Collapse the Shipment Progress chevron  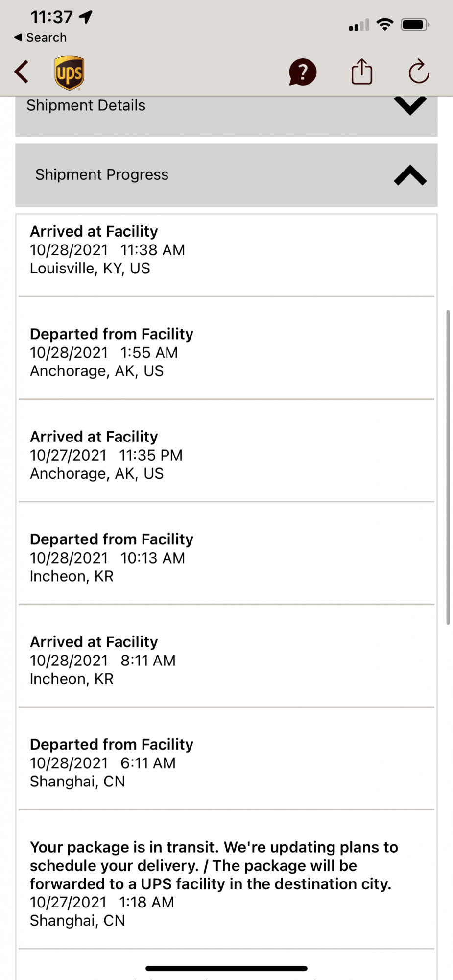coord(410,175)
